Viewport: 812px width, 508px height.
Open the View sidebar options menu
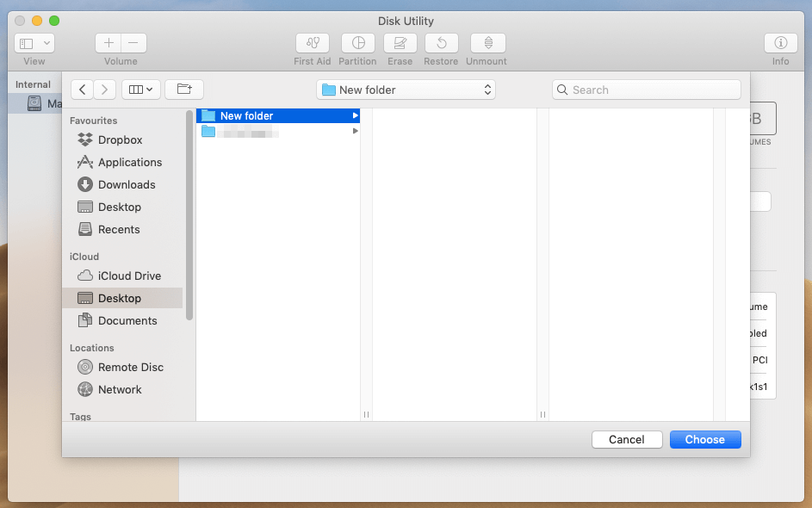[x=34, y=44]
